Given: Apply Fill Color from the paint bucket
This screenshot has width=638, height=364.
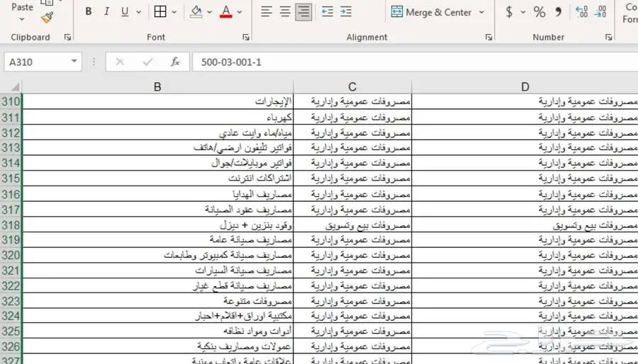Looking at the screenshot, I should tap(196, 12).
